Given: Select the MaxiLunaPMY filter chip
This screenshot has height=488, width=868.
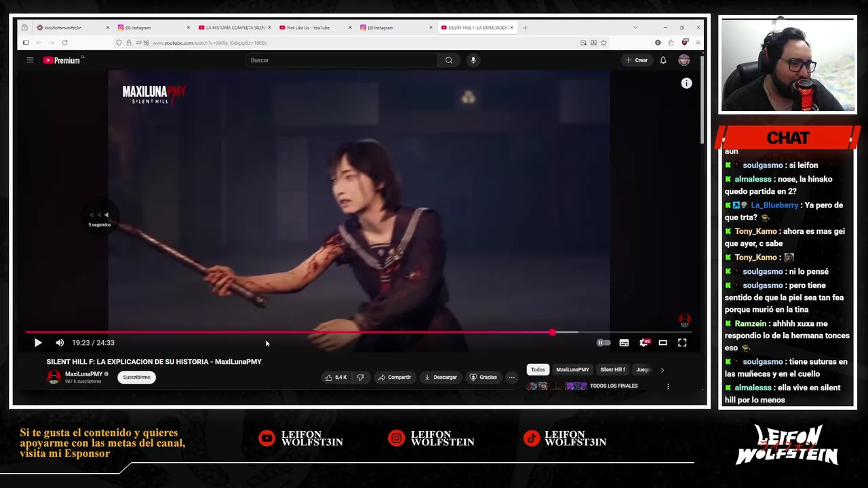Looking at the screenshot, I should [x=572, y=370].
